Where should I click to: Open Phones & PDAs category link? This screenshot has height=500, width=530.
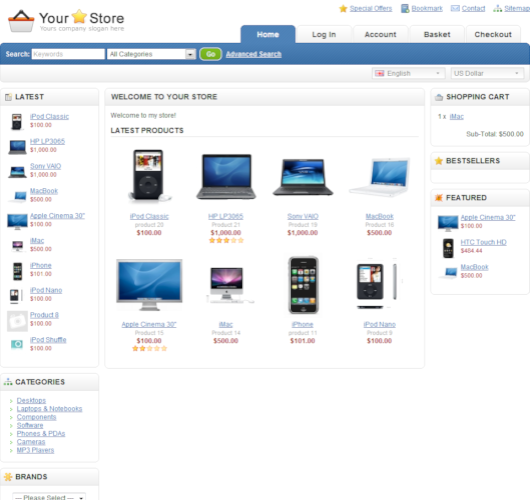[41, 433]
